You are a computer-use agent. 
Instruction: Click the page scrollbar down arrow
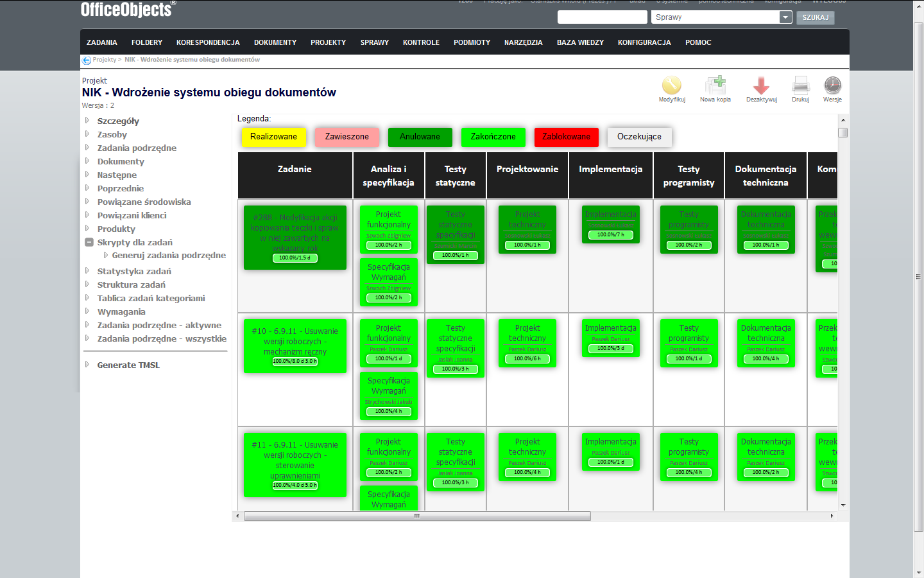click(918, 573)
